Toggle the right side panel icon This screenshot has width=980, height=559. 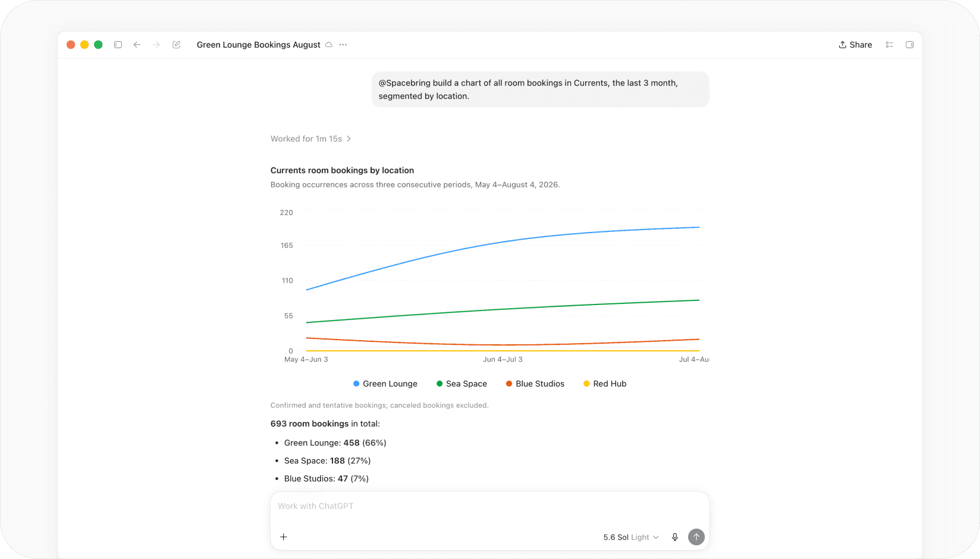(x=910, y=45)
